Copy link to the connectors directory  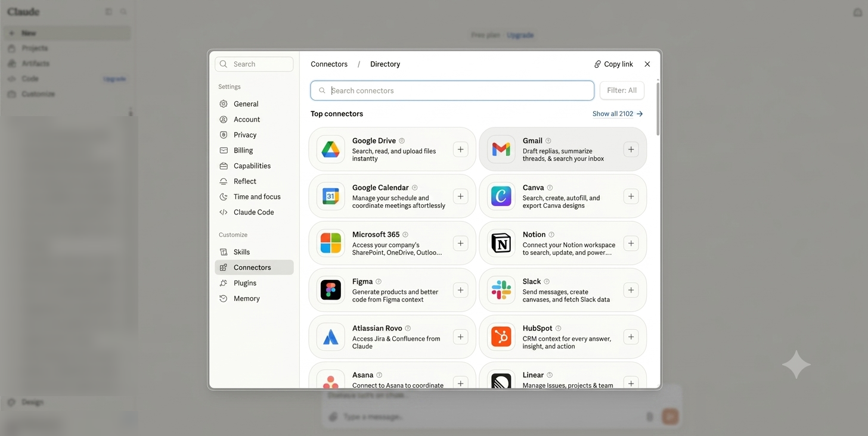[613, 64]
